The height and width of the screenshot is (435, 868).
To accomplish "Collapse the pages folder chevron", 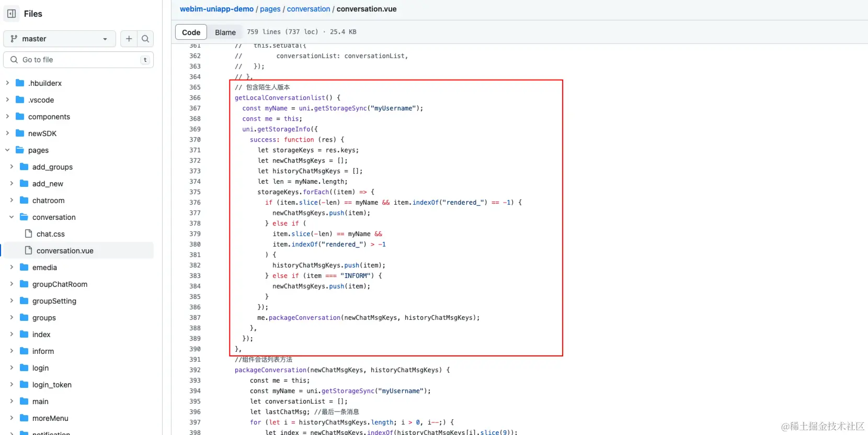I will tap(7, 150).
